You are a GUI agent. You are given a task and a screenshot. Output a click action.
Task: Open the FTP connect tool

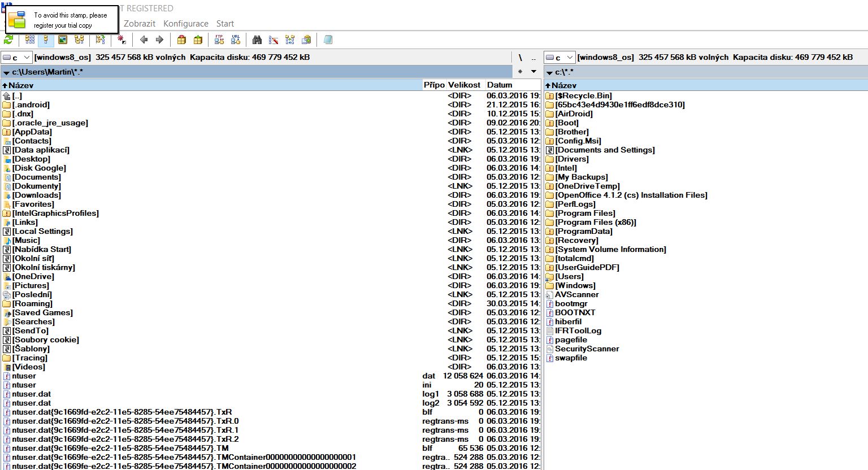tap(219, 40)
